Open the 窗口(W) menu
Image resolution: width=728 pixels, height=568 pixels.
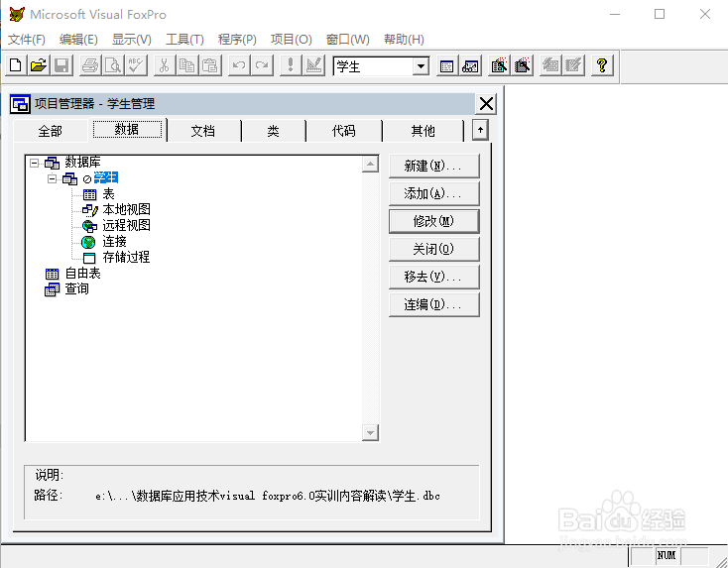[x=348, y=40]
